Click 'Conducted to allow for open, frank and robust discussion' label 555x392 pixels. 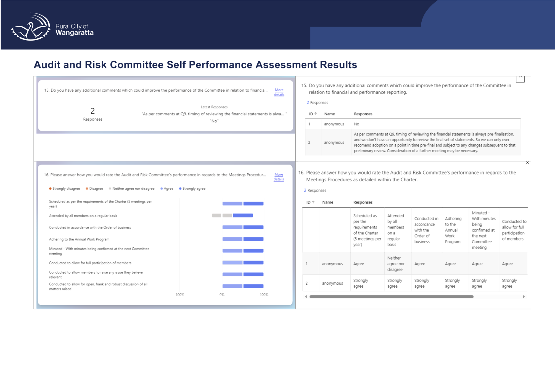pyautogui.click(x=98, y=287)
